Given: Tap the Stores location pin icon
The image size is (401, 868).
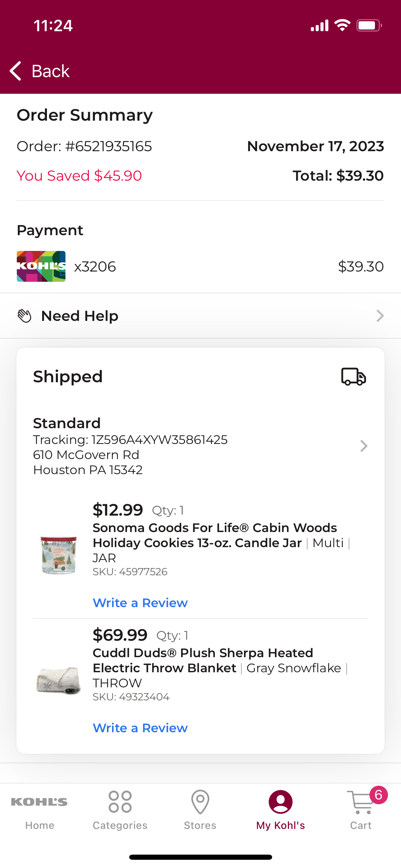Looking at the screenshot, I should tap(200, 802).
